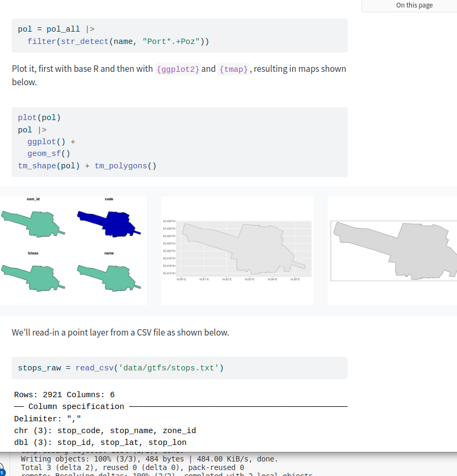Click the notification badge icon at bottom-left
Screen dimensions: 457x476
[3, 471]
